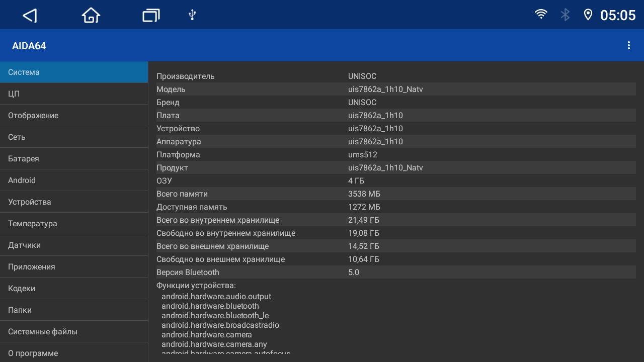This screenshot has height=362, width=644.
Task: Open the AIDA64 overflow menu
Action: [629, 45]
